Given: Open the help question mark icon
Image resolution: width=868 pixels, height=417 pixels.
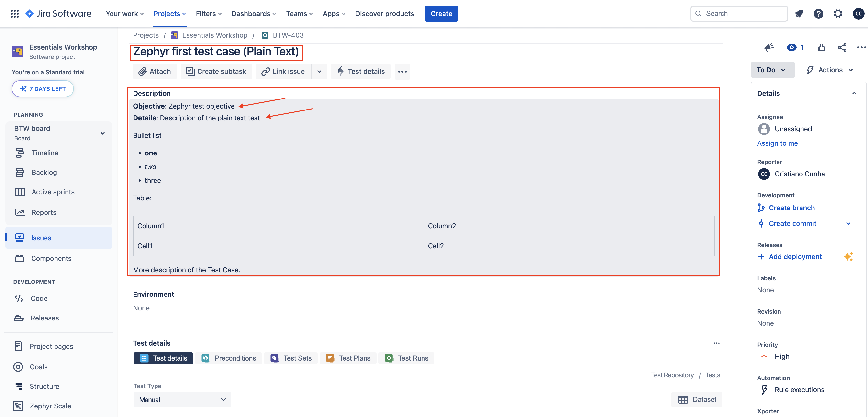Looking at the screenshot, I should coord(818,13).
